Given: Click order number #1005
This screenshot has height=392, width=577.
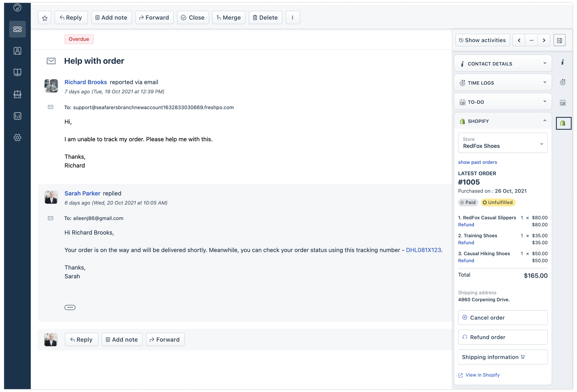Looking at the screenshot, I should (469, 182).
